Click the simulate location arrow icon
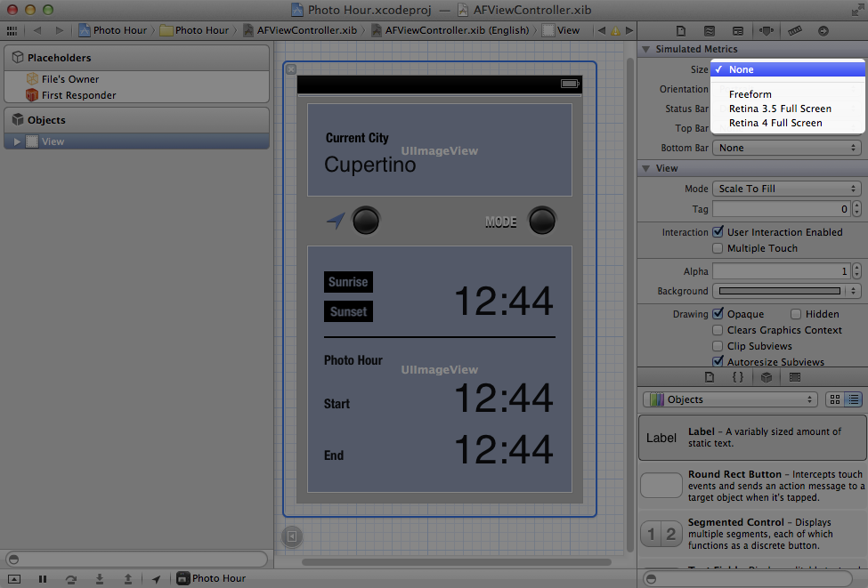The width and height of the screenshot is (868, 588). pyautogui.click(x=156, y=578)
